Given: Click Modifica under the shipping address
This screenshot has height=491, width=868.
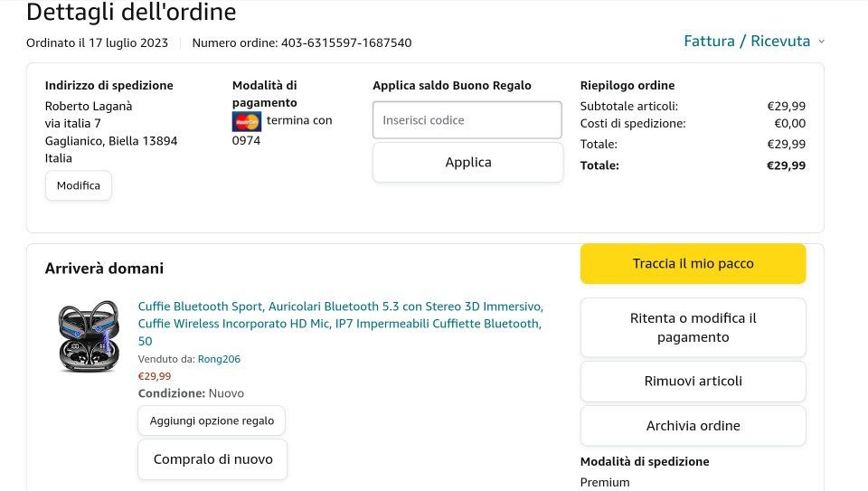Looking at the screenshot, I should (x=79, y=185).
